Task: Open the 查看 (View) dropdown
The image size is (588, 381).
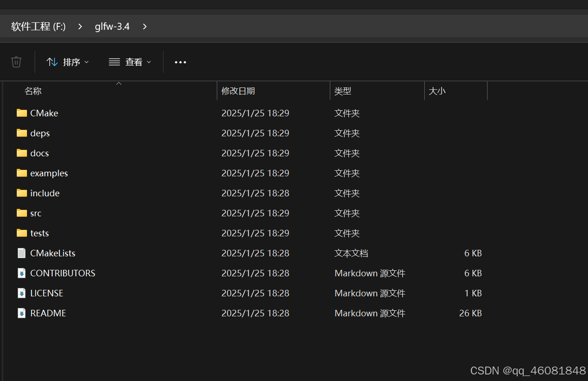Action: (x=130, y=61)
